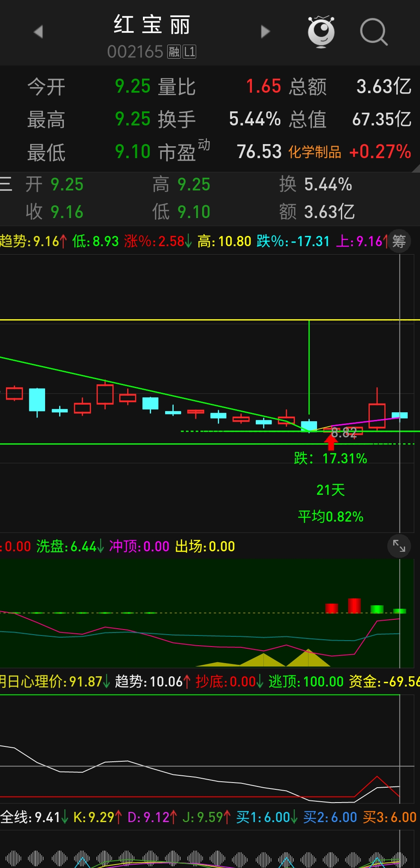420x868 pixels.
Task: Tap the 最低 9.10 value
Action: (133, 152)
